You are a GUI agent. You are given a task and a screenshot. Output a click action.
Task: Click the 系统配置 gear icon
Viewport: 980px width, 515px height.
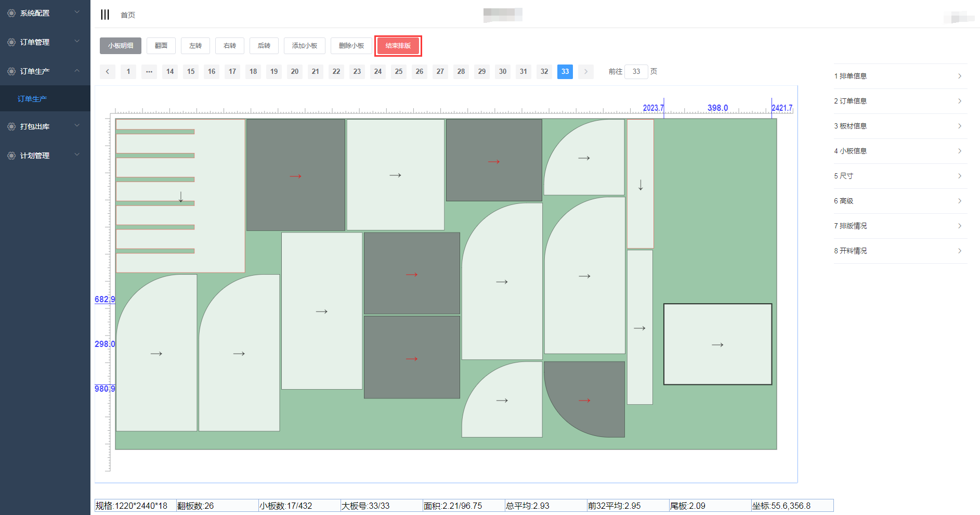click(x=11, y=13)
